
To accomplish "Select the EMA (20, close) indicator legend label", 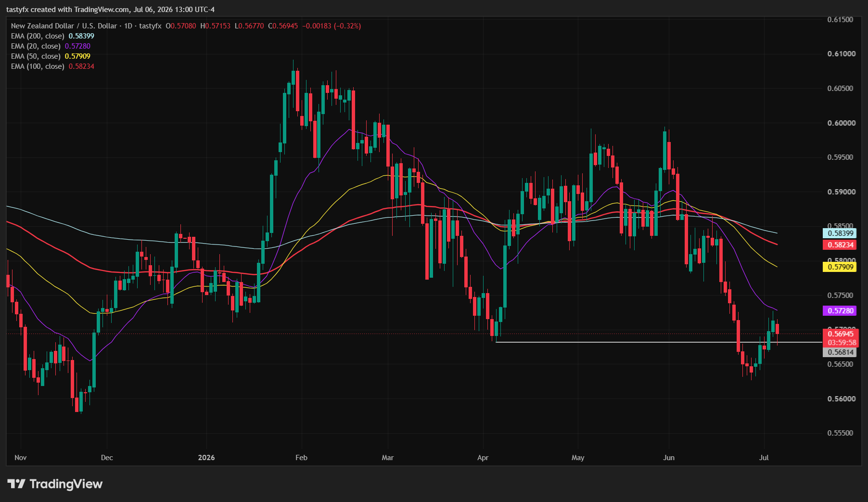I will coord(36,46).
